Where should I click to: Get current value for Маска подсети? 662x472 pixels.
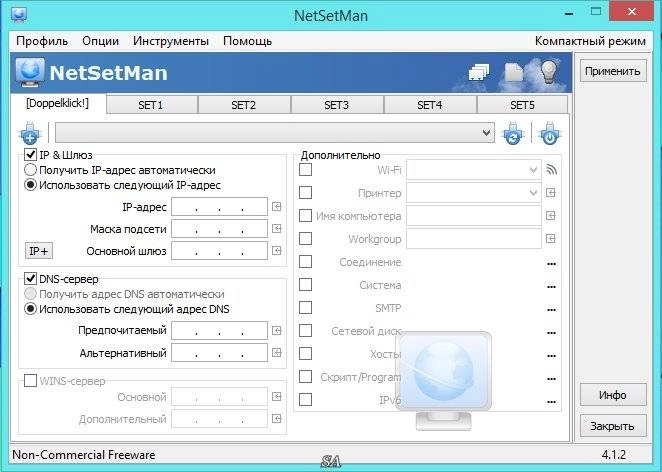pyautogui.click(x=277, y=229)
